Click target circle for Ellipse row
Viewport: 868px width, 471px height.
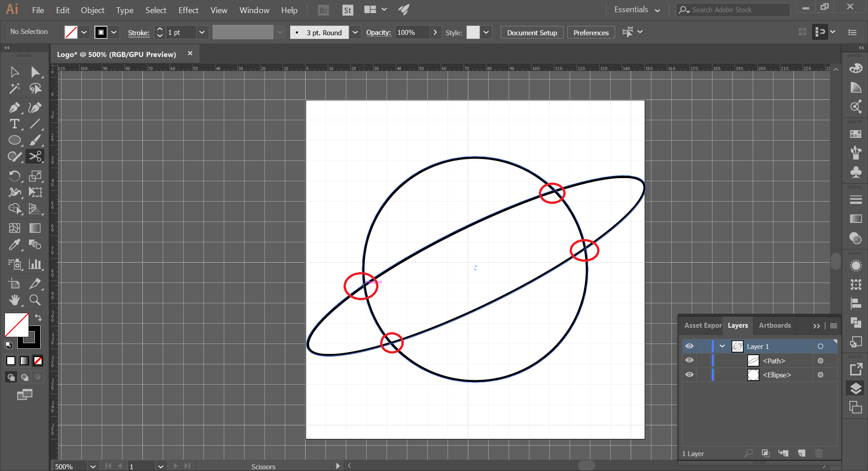(821, 375)
